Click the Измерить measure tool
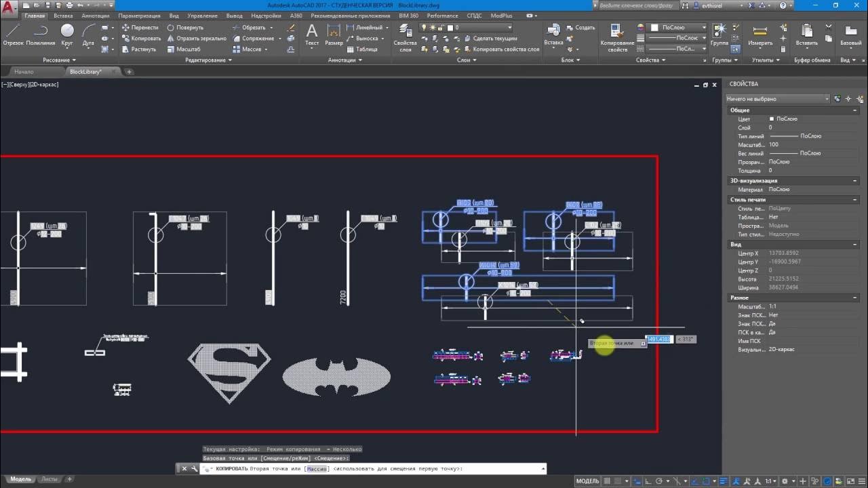The image size is (868, 488). click(760, 35)
